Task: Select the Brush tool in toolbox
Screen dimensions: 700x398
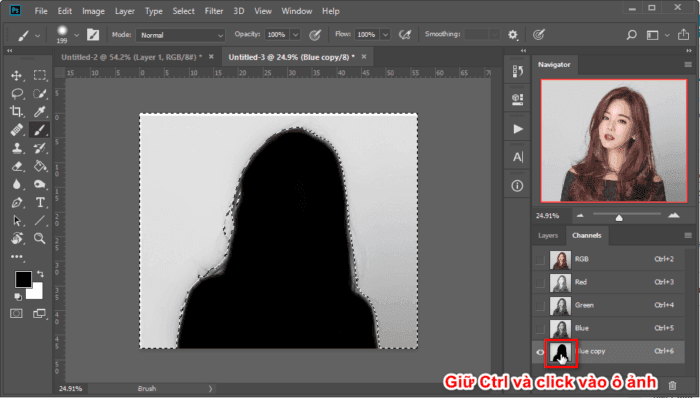Action: click(x=40, y=129)
